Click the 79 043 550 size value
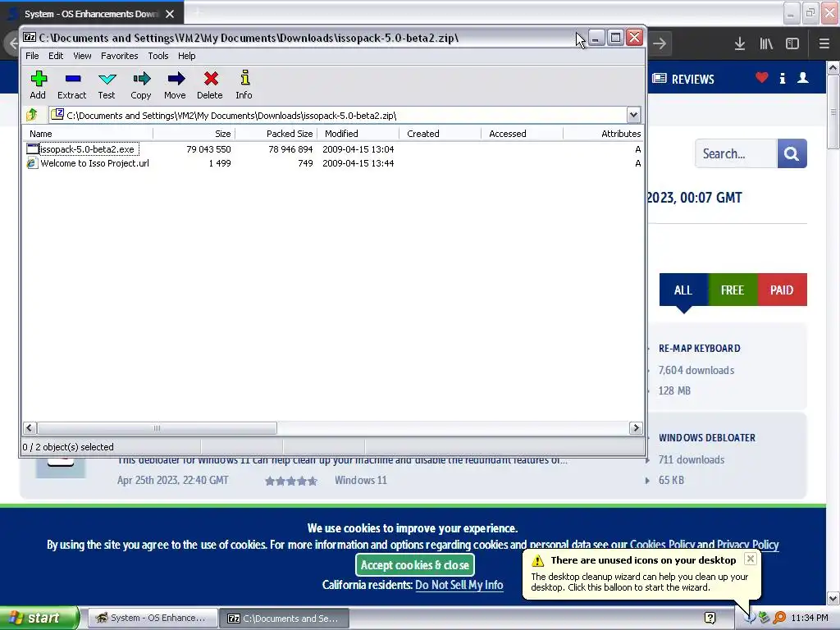 (208, 149)
